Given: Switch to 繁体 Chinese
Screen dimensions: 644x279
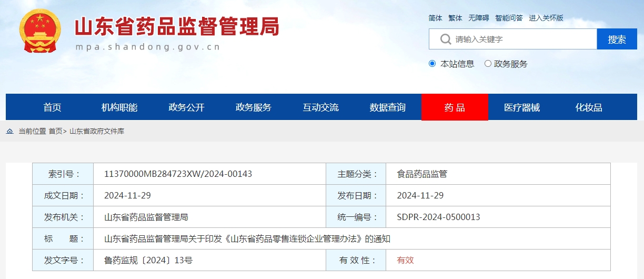Looking at the screenshot, I should (x=456, y=18).
